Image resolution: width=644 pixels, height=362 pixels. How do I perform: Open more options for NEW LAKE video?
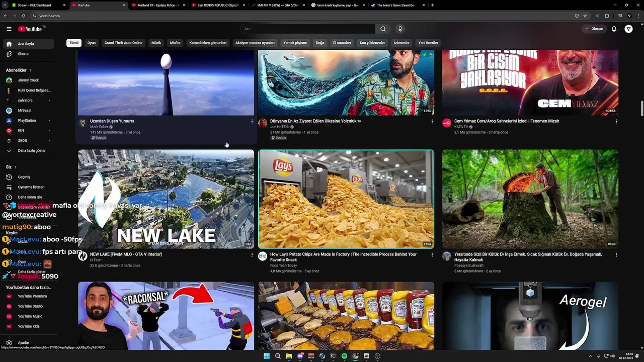coord(252,254)
